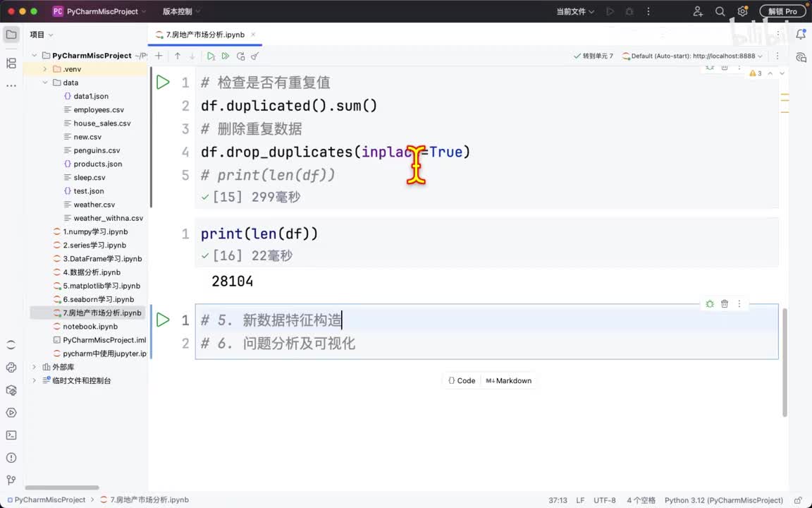This screenshot has width=812, height=508.
Task: Open the Services tool window
Action: [11, 413]
